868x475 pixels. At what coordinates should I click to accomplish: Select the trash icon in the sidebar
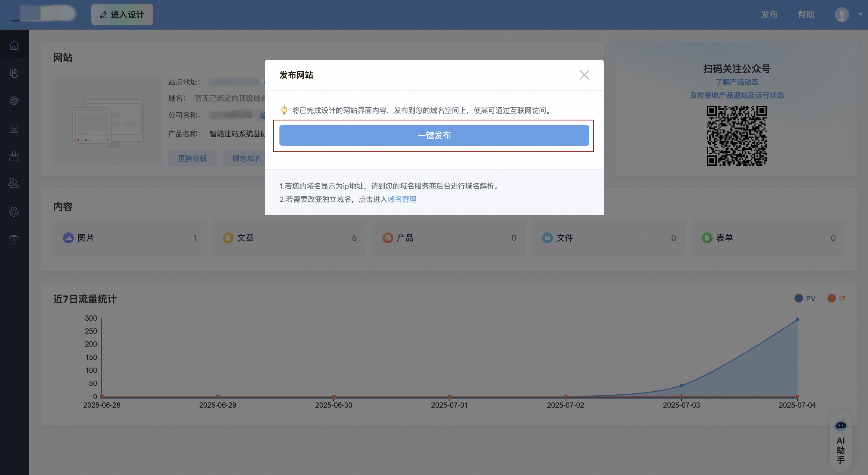click(x=14, y=239)
